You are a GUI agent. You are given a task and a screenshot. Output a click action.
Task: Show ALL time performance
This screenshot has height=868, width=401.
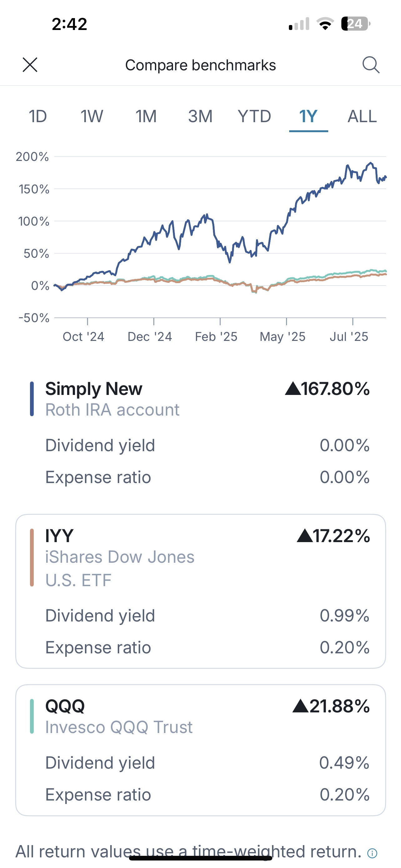click(x=362, y=117)
